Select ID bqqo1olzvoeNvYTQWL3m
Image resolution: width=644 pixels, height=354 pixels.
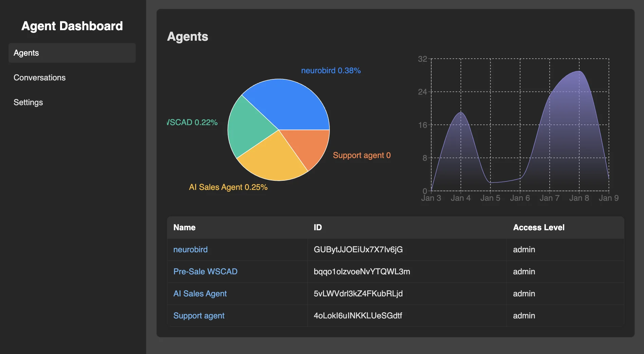tap(362, 272)
